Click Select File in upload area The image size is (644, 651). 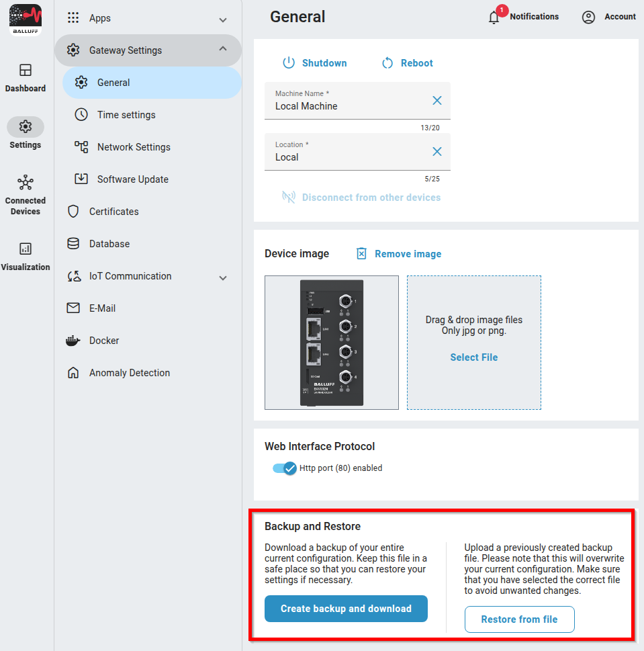click(x=473, y=357)
